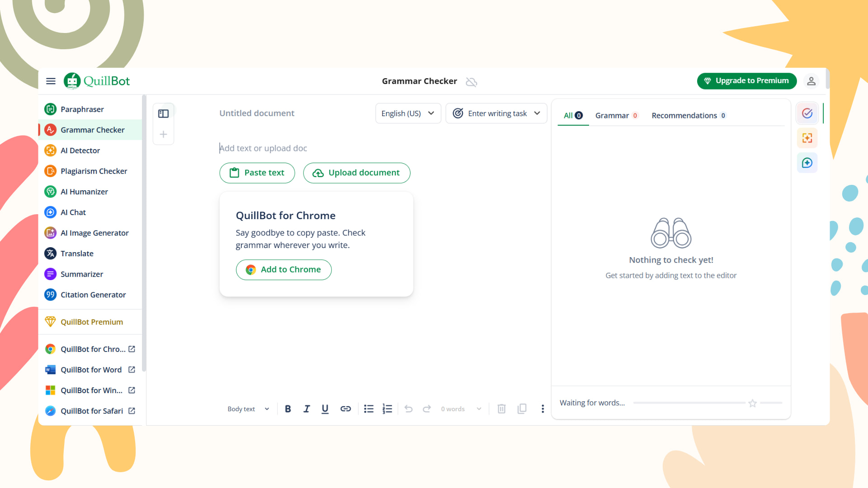Click the user account profile icon
Viewport: 868px width, 488px height.
(x=811, y=81)
